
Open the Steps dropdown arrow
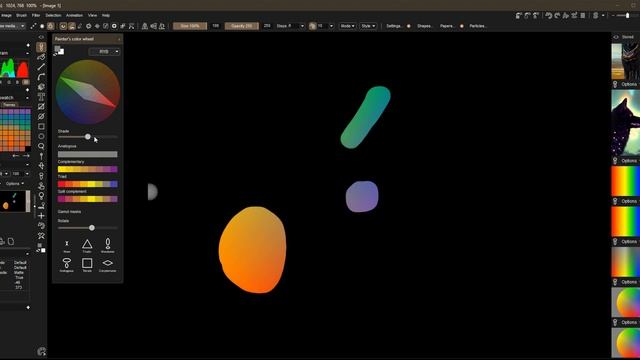302,26
